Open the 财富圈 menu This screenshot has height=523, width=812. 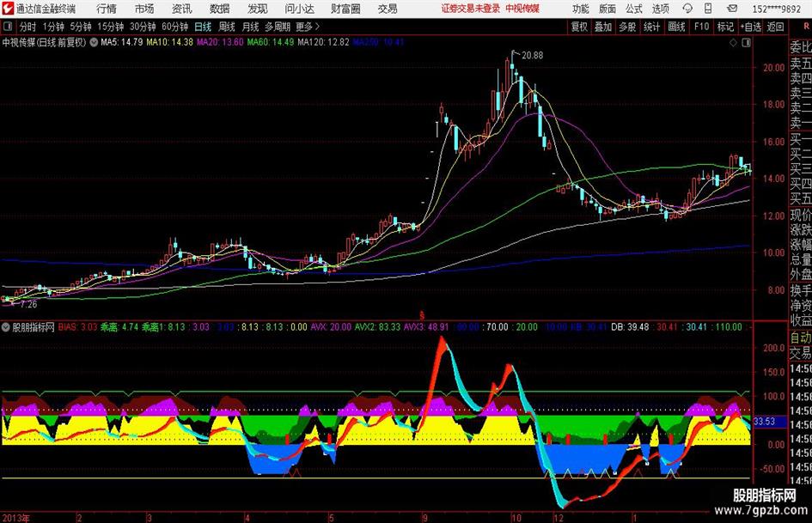tap(345, 9)
